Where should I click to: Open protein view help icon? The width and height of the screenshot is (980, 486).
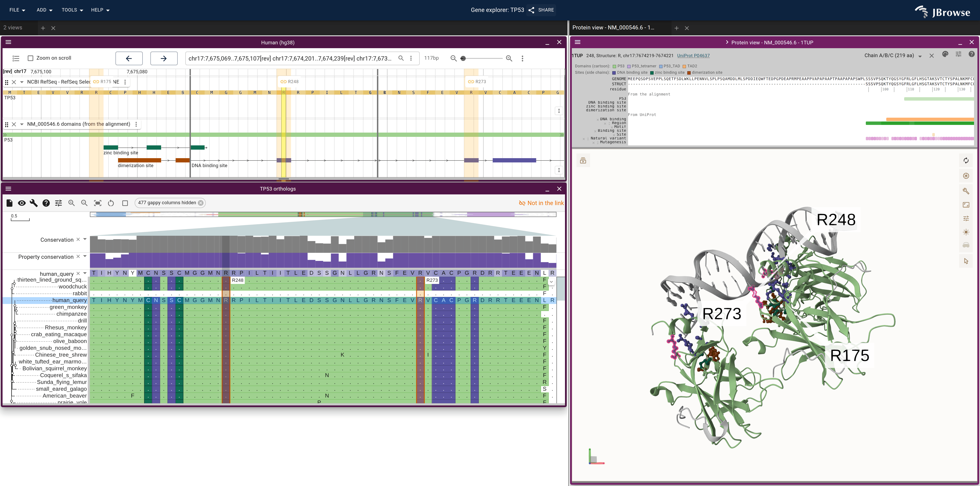point(971,54)
